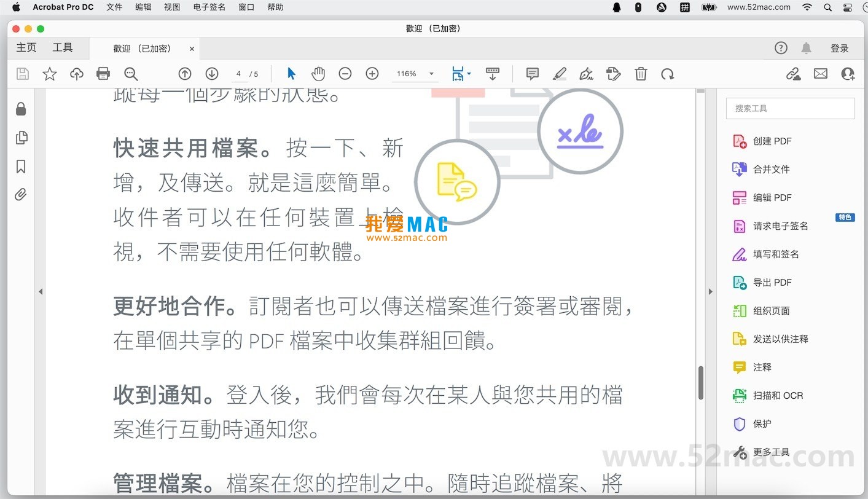Click the Save file floppy disk icon
The width and height of the screenshot is (868, 499).
(23, 74)
